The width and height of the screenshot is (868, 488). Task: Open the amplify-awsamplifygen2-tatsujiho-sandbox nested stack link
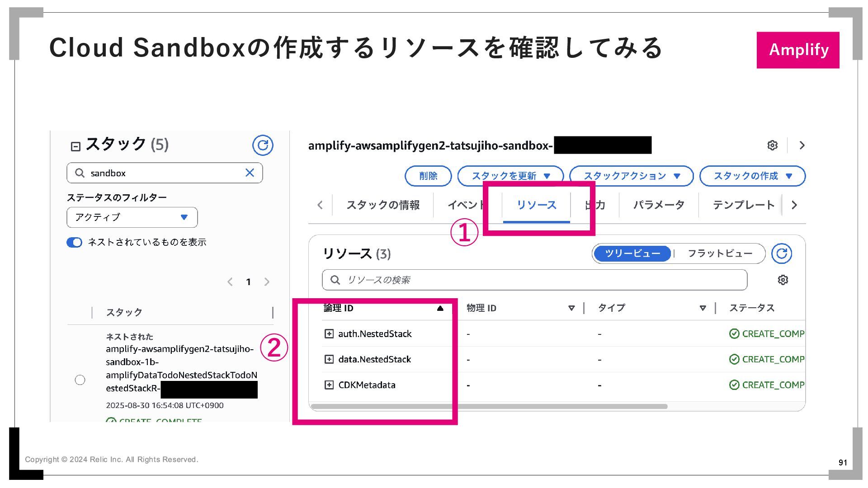click(181, 368)
